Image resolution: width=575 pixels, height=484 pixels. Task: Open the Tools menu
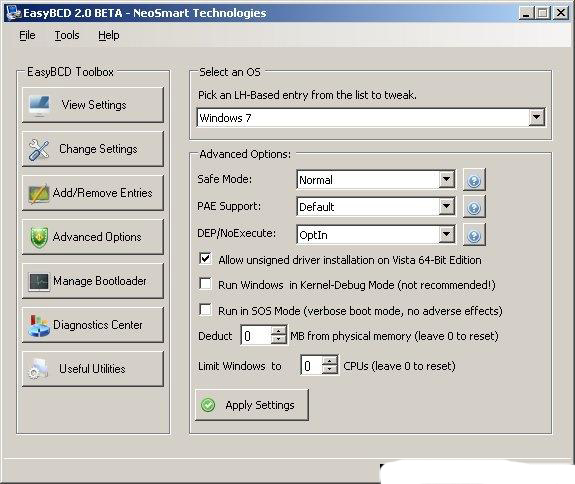tap(67, 35)
